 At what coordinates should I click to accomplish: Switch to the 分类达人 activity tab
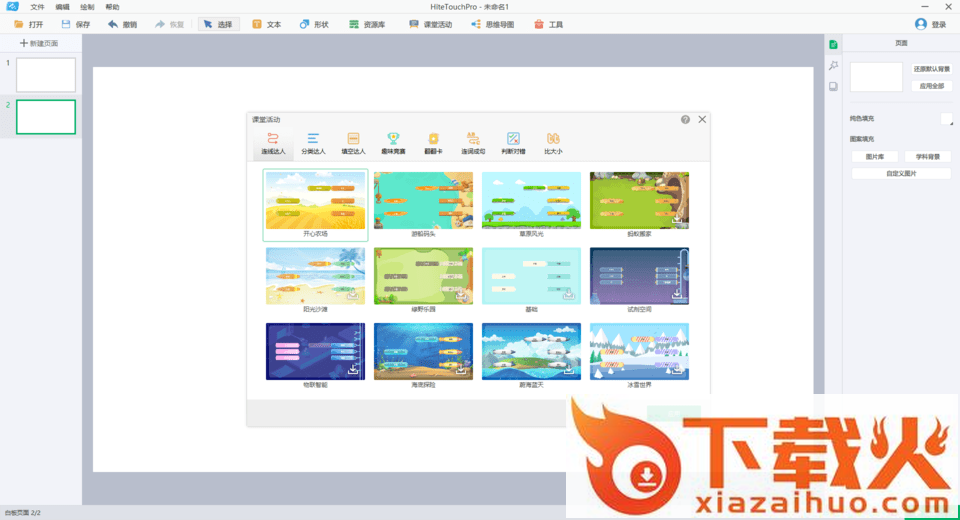(x=313, y=143)
